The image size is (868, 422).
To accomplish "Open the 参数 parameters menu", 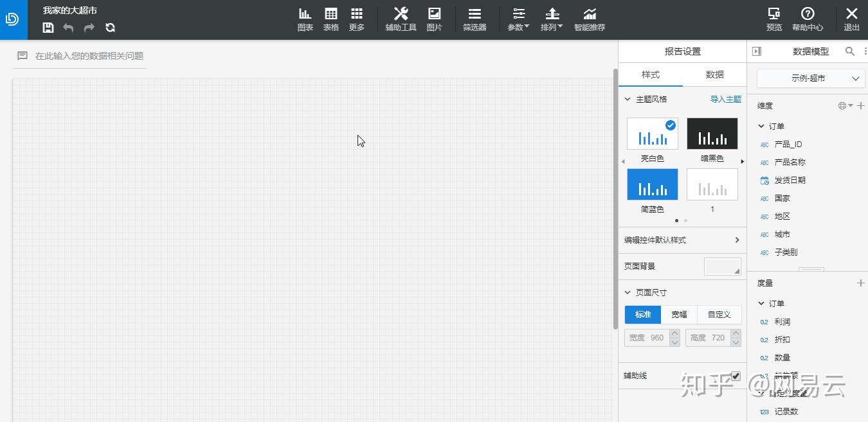I will 518,19.
